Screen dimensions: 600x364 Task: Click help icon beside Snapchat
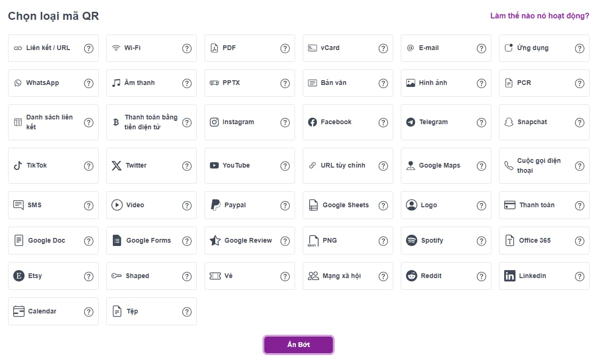580,122
